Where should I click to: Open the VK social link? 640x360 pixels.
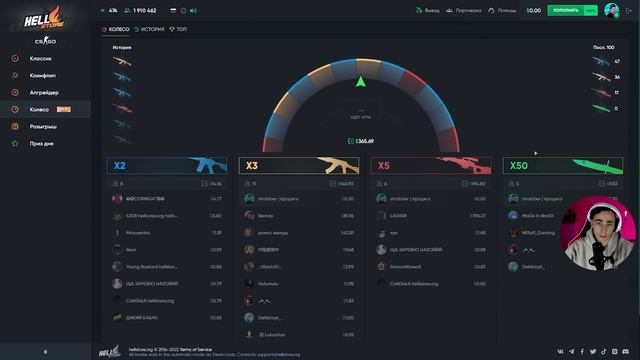tap(560, 351)
